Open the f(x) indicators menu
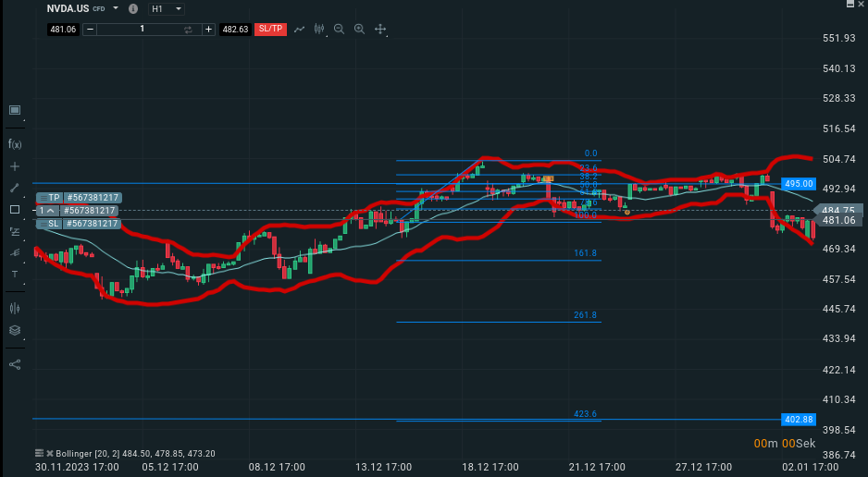868x477 pixels. coord(15,144)
